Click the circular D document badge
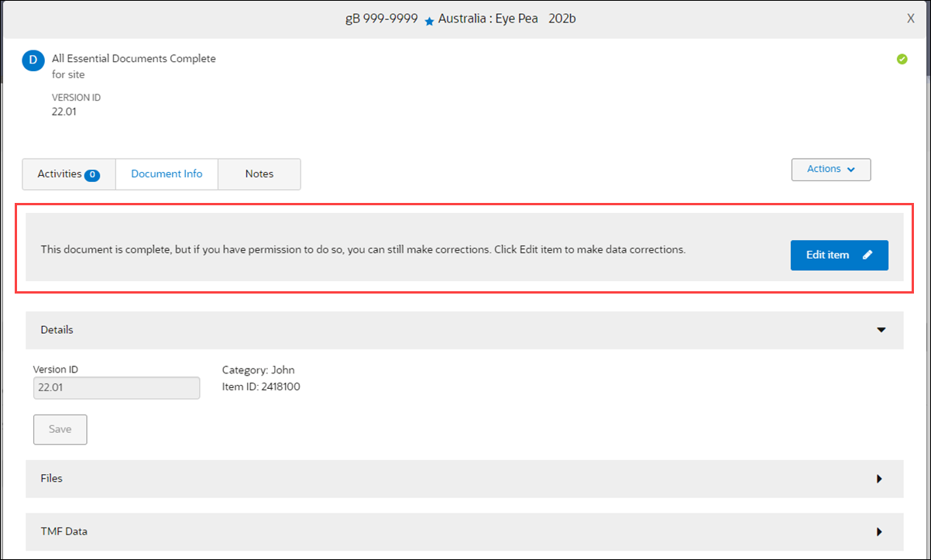 (33, 60)
